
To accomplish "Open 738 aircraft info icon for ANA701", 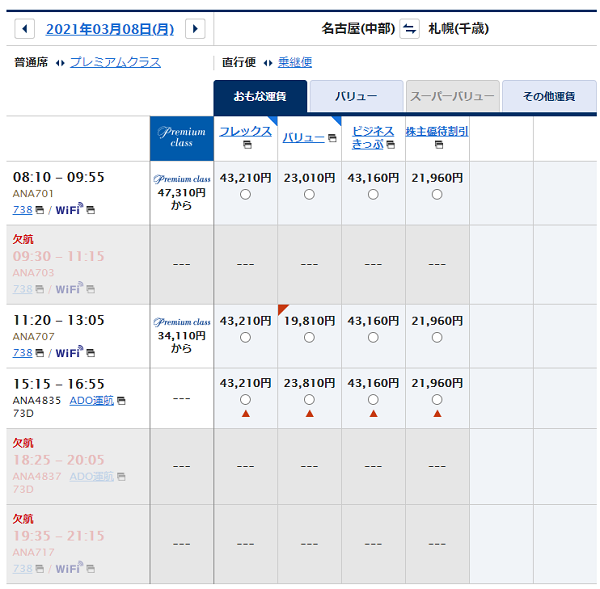I will pyautogui.click(x=39, y=210).
